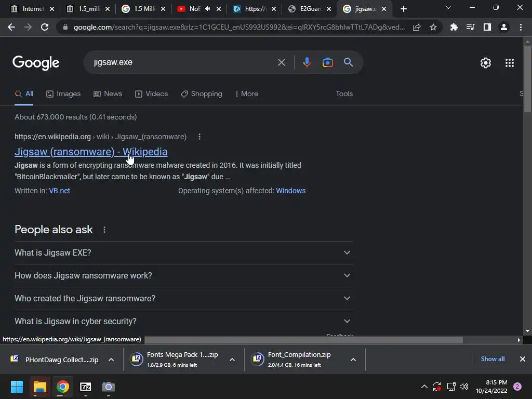Viewport: 532px width, 399px height.
Task: Expand "What is Jigsaw EXE?"
Action: click(x=183, y=253)
